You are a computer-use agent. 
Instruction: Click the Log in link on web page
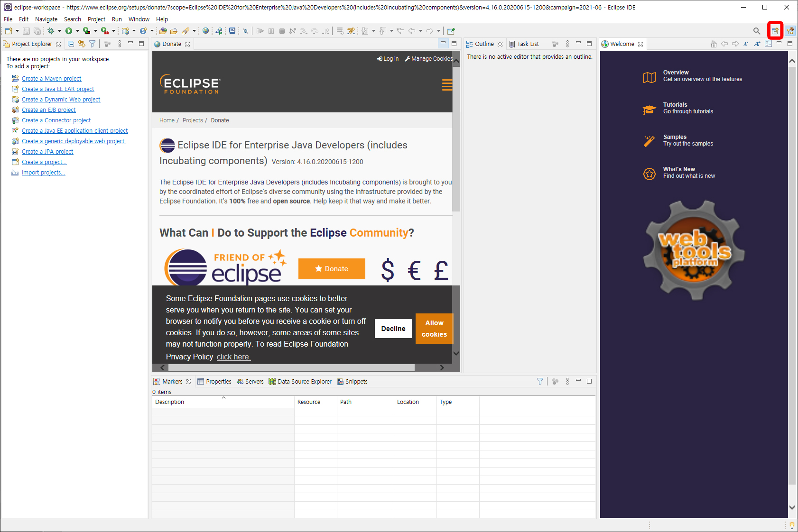click(x=388, y=59)
